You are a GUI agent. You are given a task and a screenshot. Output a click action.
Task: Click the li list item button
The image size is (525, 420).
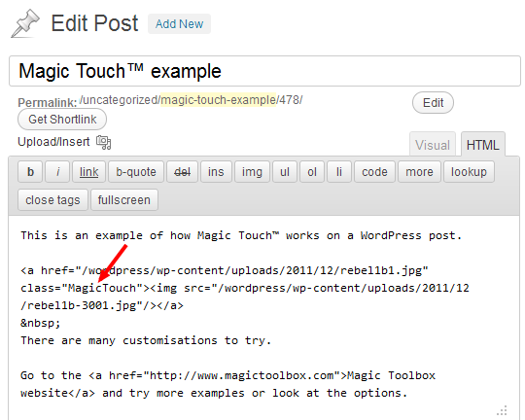point(339,172)
